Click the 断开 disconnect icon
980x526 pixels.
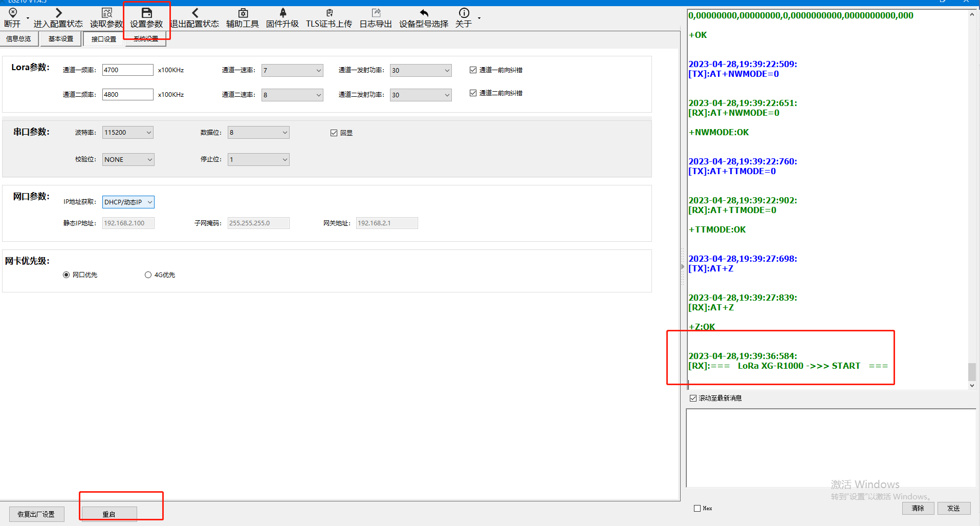pos(13,13)
